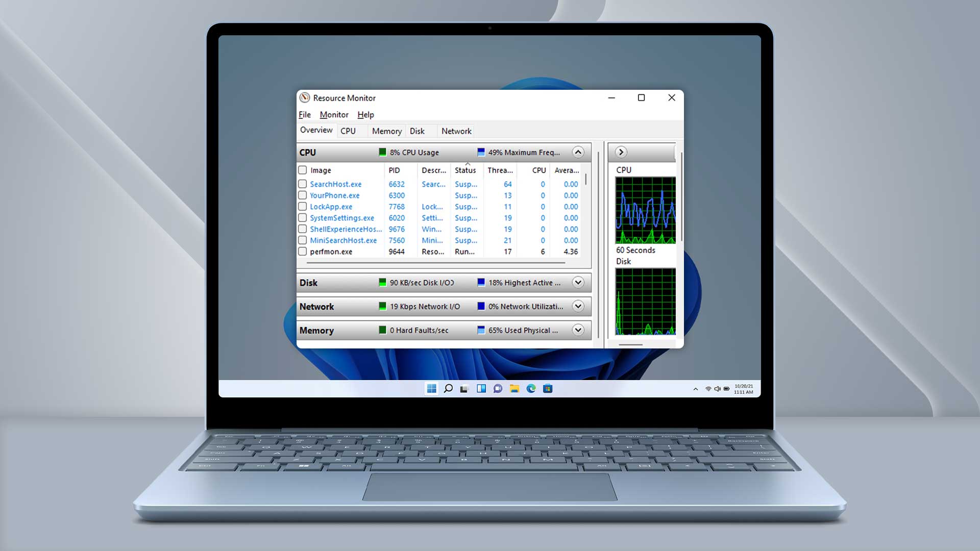Sort by PID column header
The image size is (980, 551).
401,170
